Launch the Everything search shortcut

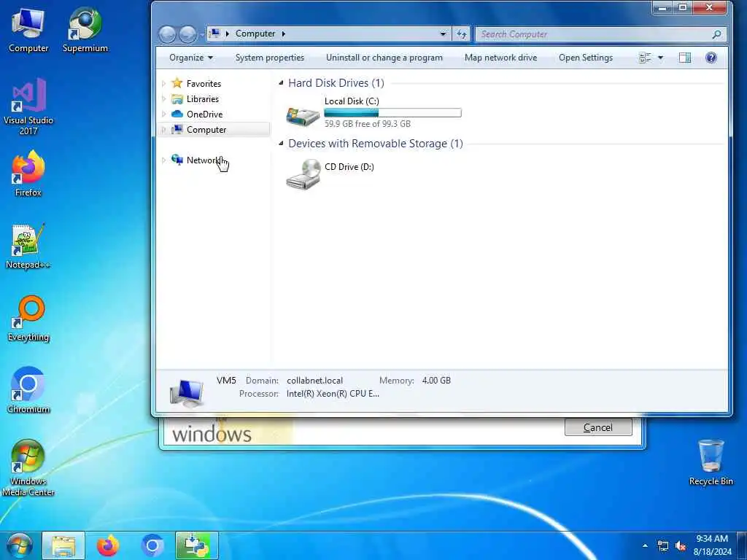(x=28, y=319)
